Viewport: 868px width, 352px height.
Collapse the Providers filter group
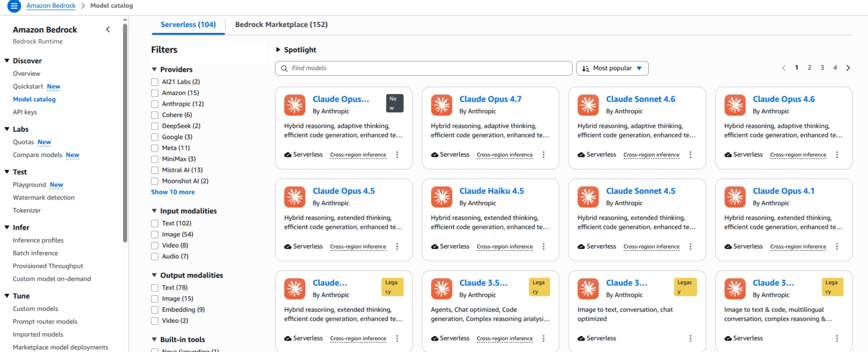tap(154, 69)
